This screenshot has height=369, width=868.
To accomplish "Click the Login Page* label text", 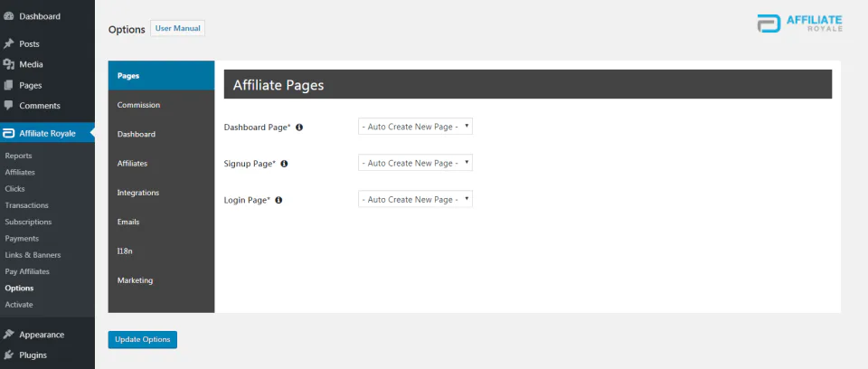I will point(247,201).
